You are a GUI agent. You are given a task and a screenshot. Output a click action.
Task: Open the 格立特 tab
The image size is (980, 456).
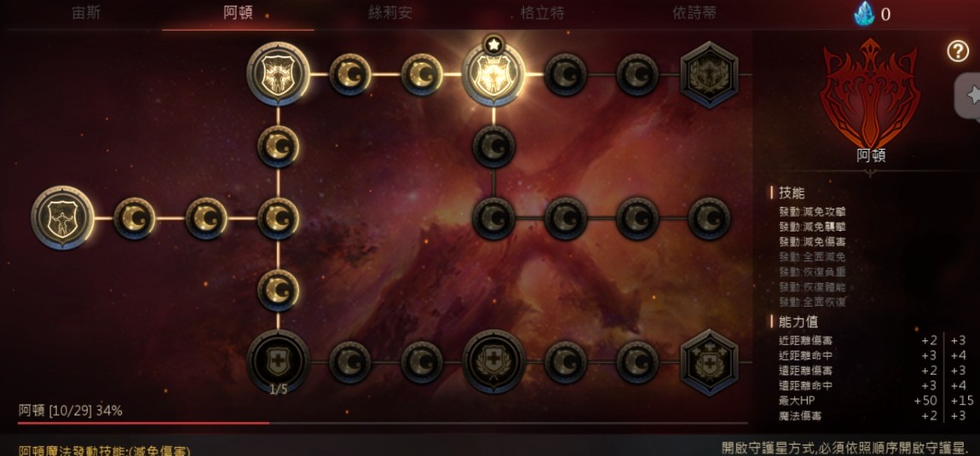coord(543,13)
